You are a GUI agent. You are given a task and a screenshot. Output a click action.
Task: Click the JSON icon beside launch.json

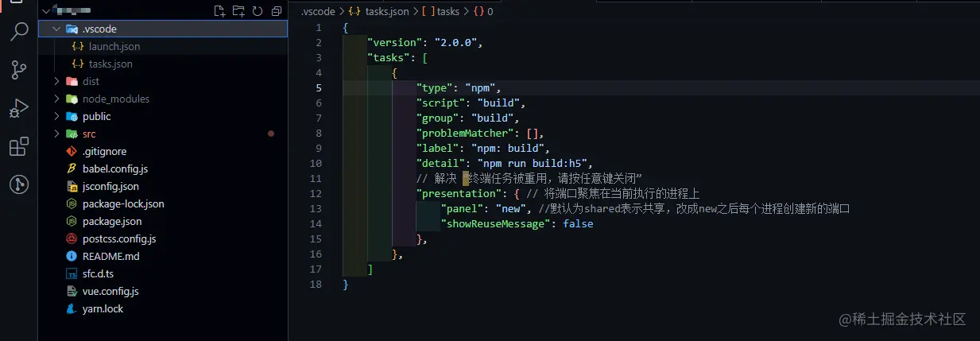point(78,46)
